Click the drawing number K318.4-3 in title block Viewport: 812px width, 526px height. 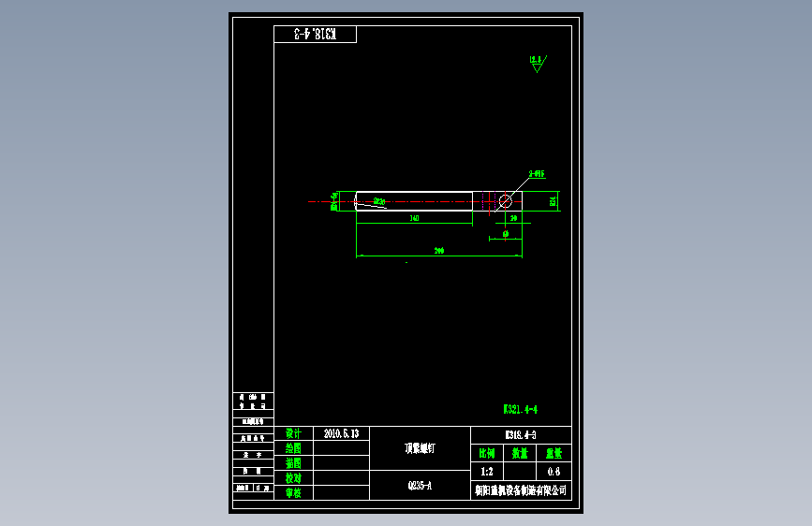[x=521, y=435]
